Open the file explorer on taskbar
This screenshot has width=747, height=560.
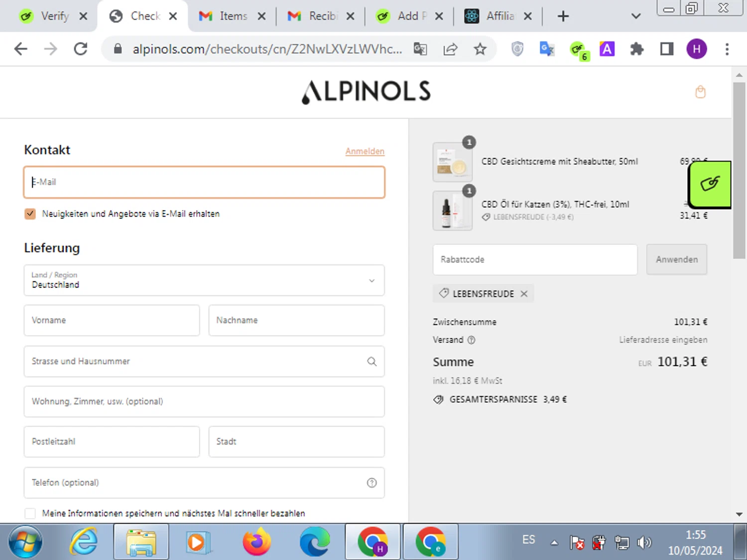coord(141,542)
